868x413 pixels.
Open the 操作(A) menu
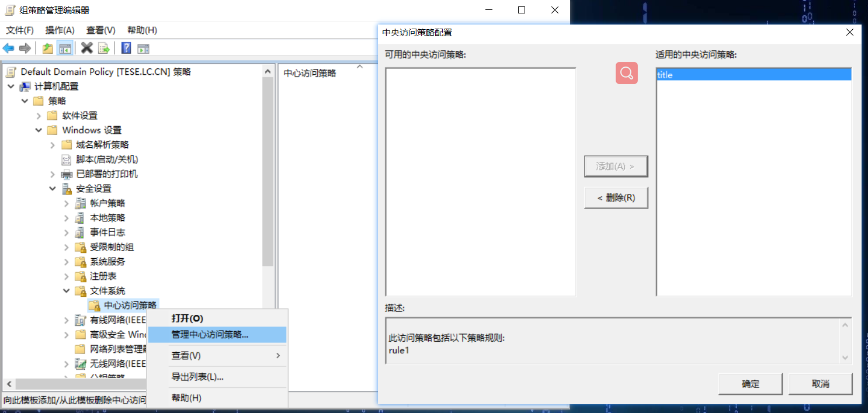tap(60, 30)
